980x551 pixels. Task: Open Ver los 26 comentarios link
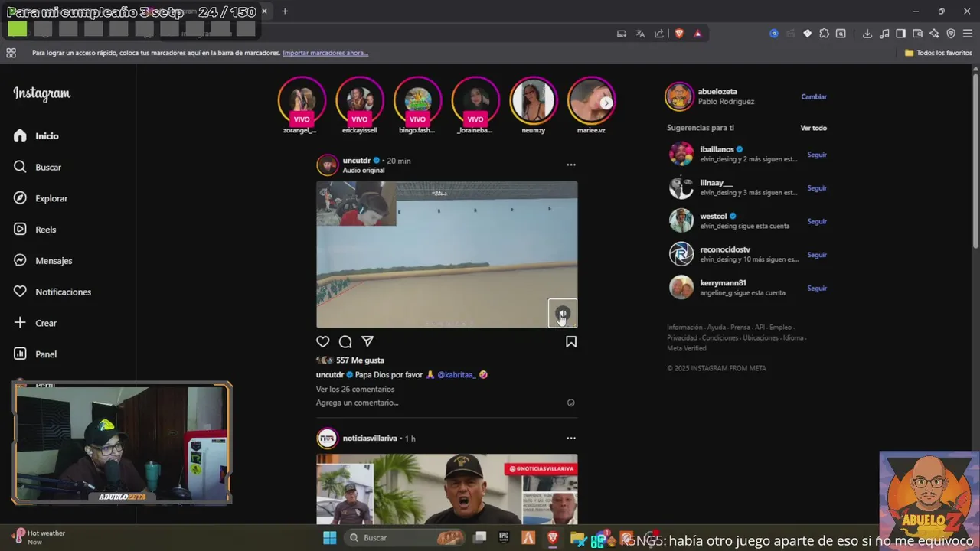355,389
